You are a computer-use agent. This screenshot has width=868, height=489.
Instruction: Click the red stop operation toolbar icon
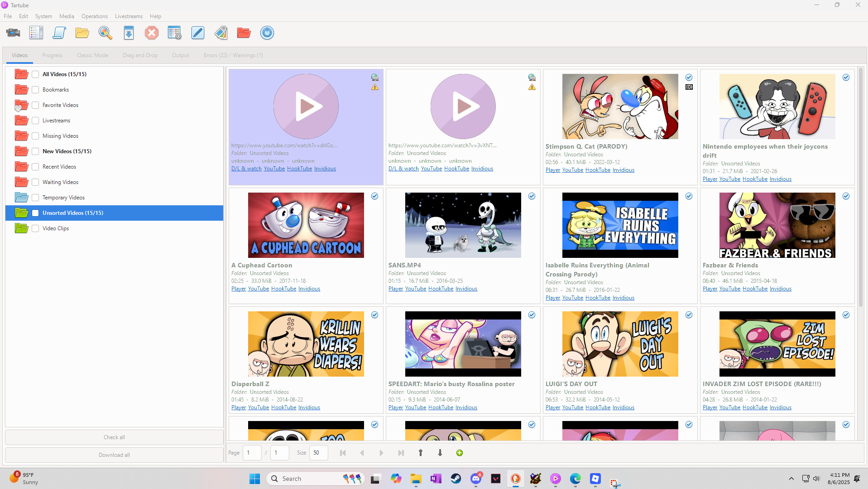click(152, 33)
